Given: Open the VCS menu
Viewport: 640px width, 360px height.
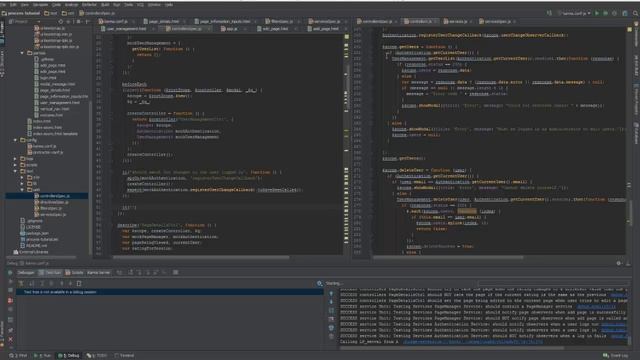Looking at the screenshot, I should tap(140, 4).
